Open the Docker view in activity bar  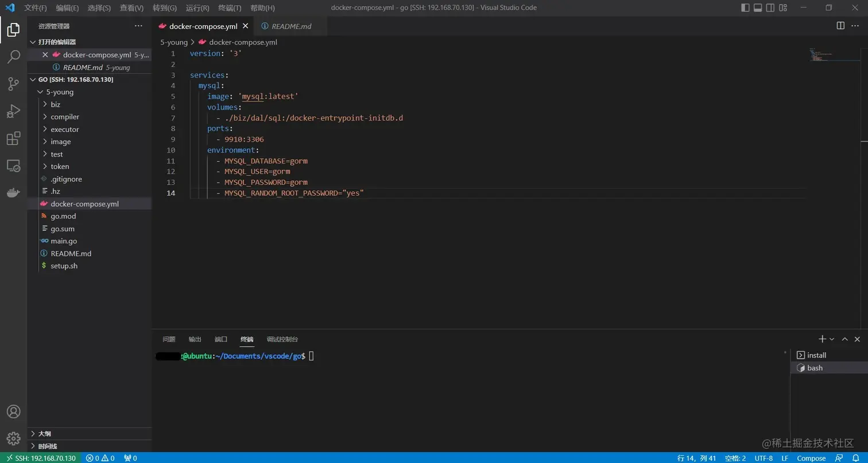click(x=13, y=193)
